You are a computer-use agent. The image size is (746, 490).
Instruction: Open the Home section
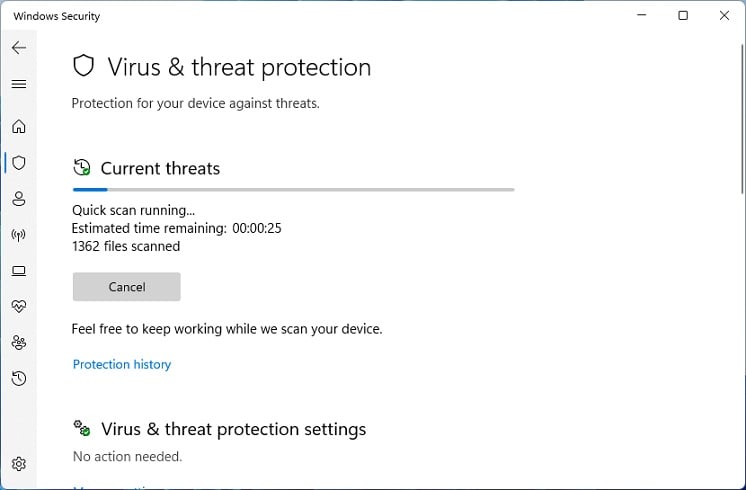[x=19, y=127]
